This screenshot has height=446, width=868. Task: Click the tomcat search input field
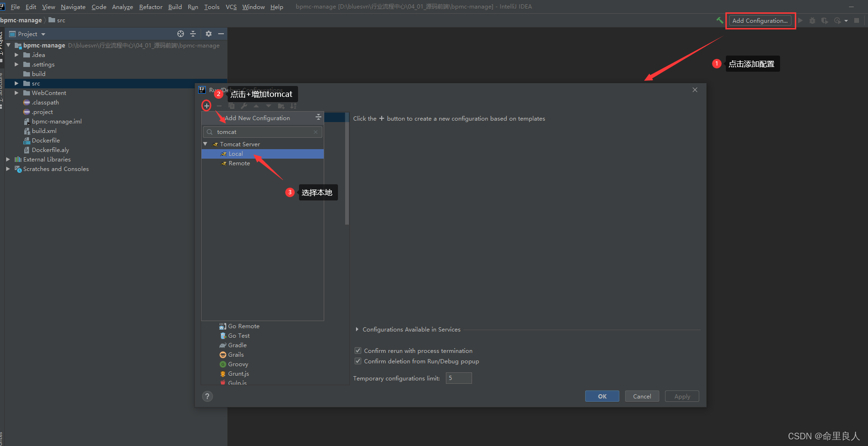(x=262, y=132)
